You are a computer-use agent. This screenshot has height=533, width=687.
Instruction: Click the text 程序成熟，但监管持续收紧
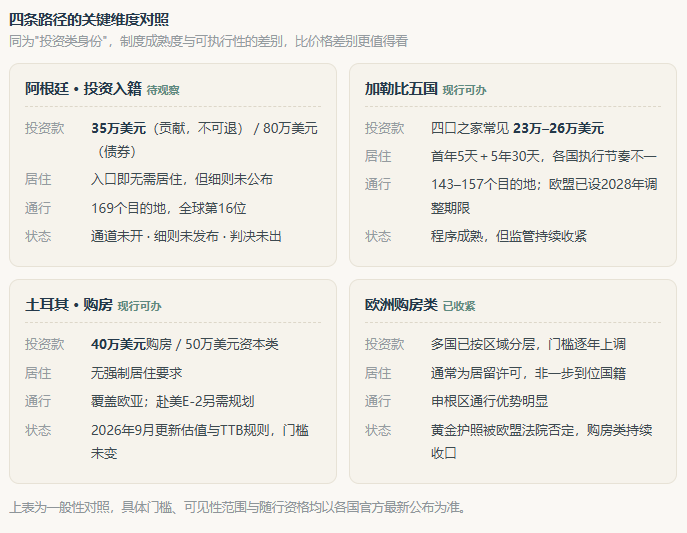click(x=509, y=237)
